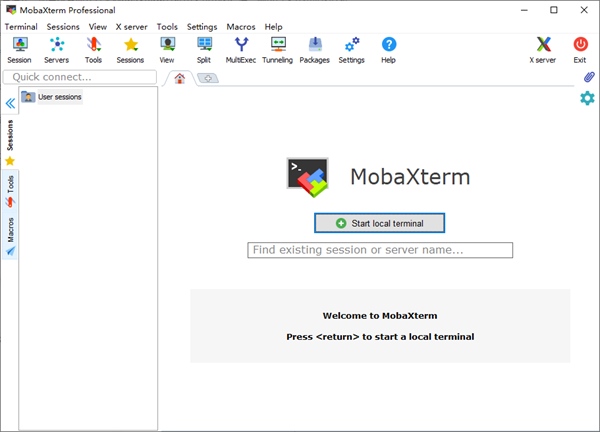Switch to the Macros side tab
Screen dimensions: 600x432
pyautogui.click(x=10, y=234)
